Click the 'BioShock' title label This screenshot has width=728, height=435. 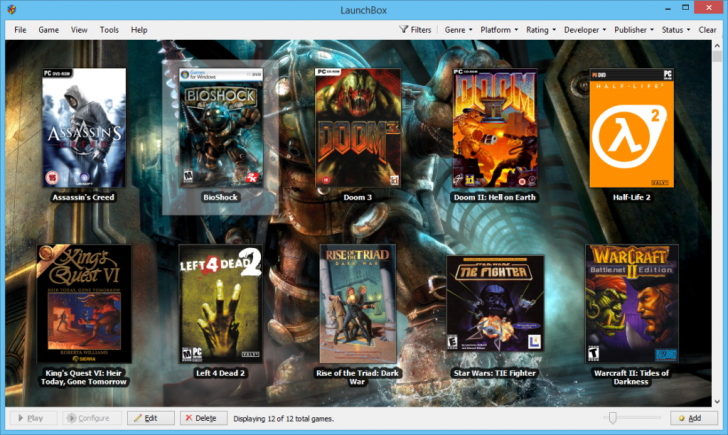[220, 197]
